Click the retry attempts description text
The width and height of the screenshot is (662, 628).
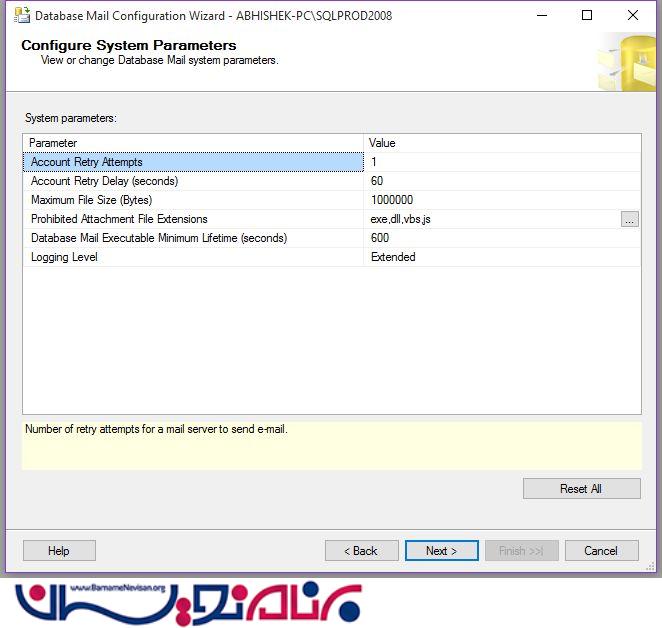click(x=156, y=429)
